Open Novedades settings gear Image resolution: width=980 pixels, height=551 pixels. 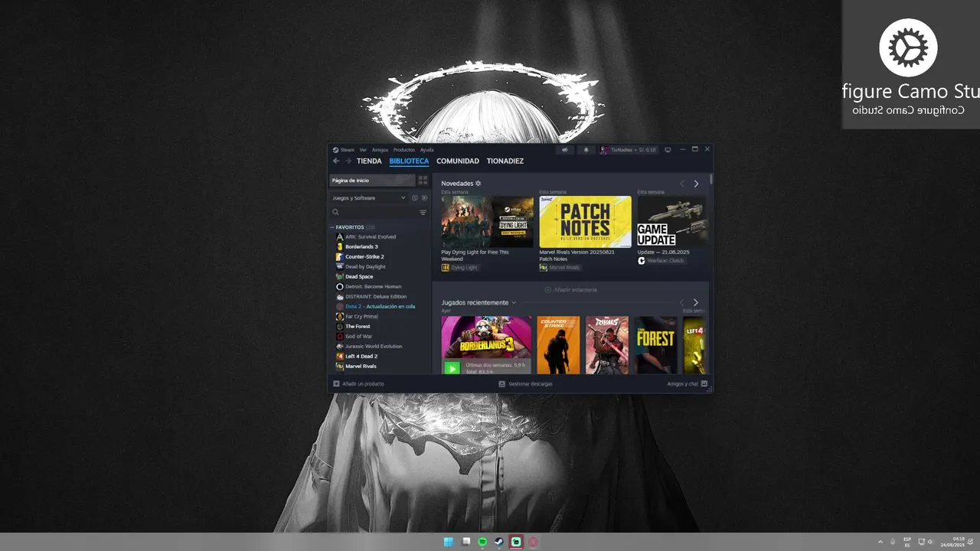pyautogui.click(x=479, y=184)
